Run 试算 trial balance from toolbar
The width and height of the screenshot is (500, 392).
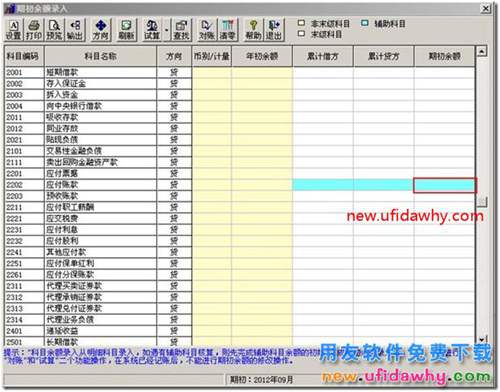(x=152, y=30)
